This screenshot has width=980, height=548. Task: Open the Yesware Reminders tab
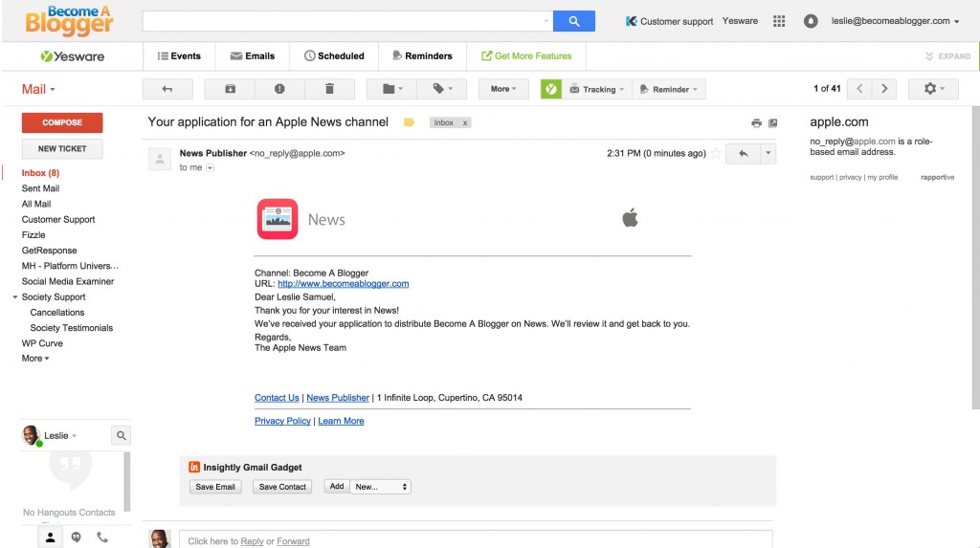coord(422,56)
